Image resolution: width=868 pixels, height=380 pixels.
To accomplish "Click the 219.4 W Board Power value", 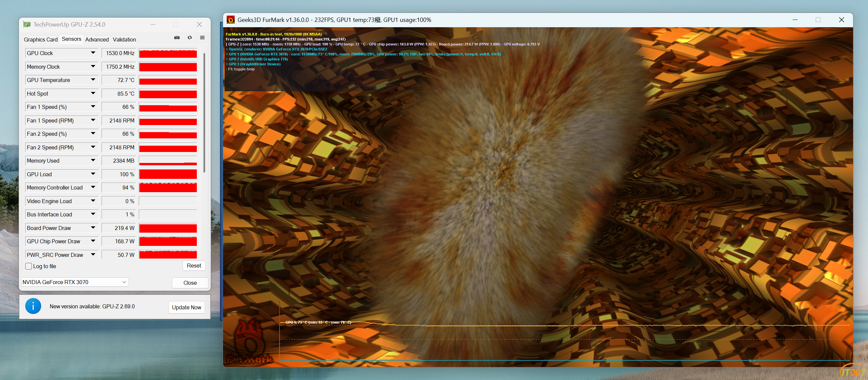I will pyautogui.click(x=118, y=228).
